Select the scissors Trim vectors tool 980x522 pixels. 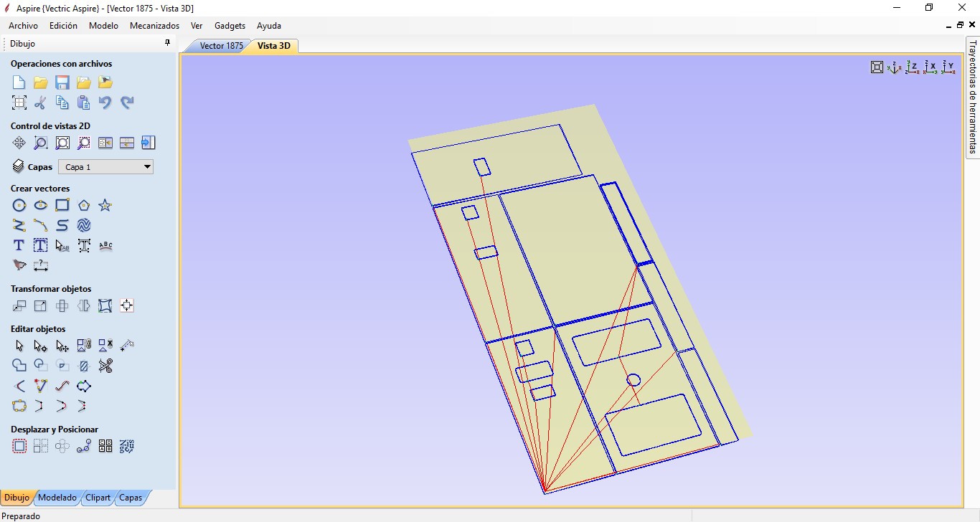pyautogui.click(x=105, y=366)
